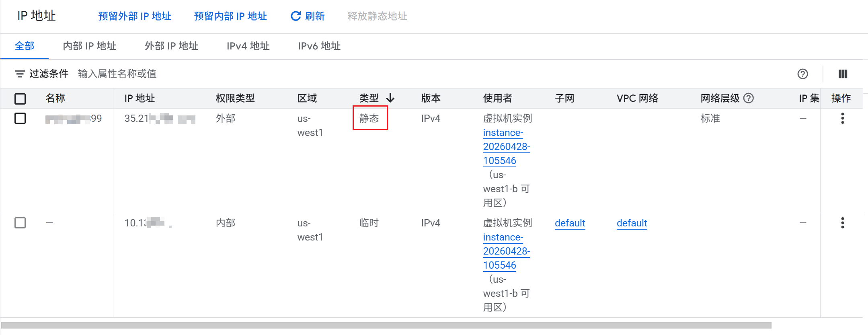Click the help icon next to 网络层级
Viewport: 868px width, 335px height.
tap(749, 98)
